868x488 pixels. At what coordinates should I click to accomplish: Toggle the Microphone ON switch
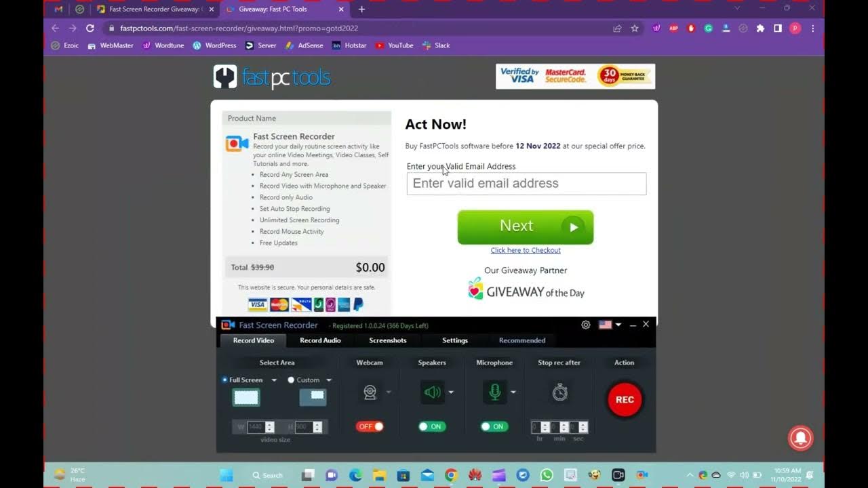click(494, 426)
